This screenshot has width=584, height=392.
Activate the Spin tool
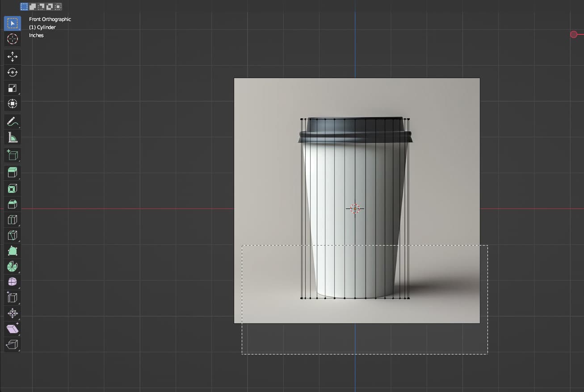pos(13,267)
